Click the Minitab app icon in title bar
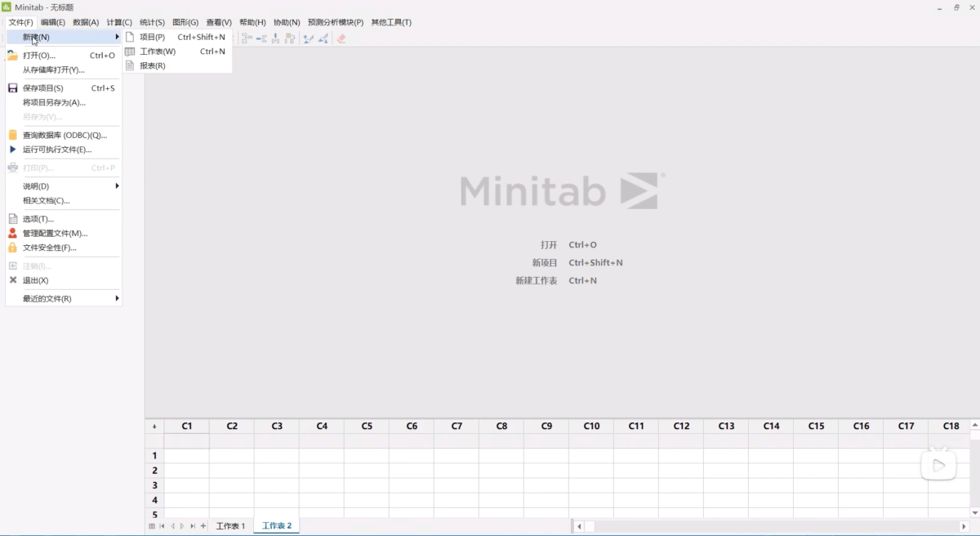 pos(7,7)
